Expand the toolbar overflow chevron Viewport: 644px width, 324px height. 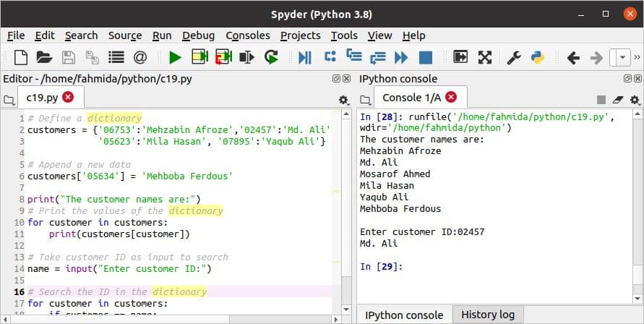click(637, 57)
